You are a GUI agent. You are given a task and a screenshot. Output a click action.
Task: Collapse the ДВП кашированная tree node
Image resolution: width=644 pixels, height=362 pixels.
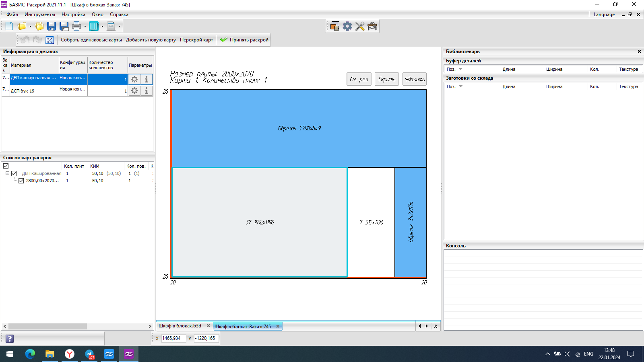click(x=7, y=173)
